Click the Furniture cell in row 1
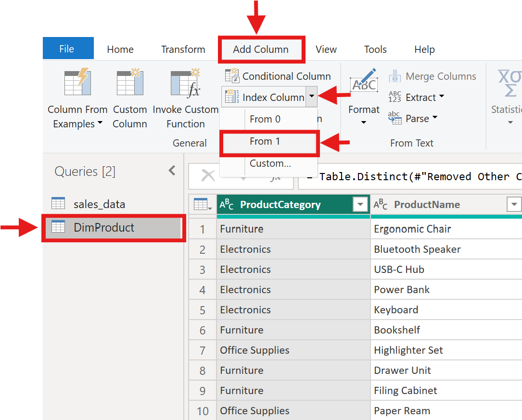This screenshot has width=522, height=420. [293, 229]
